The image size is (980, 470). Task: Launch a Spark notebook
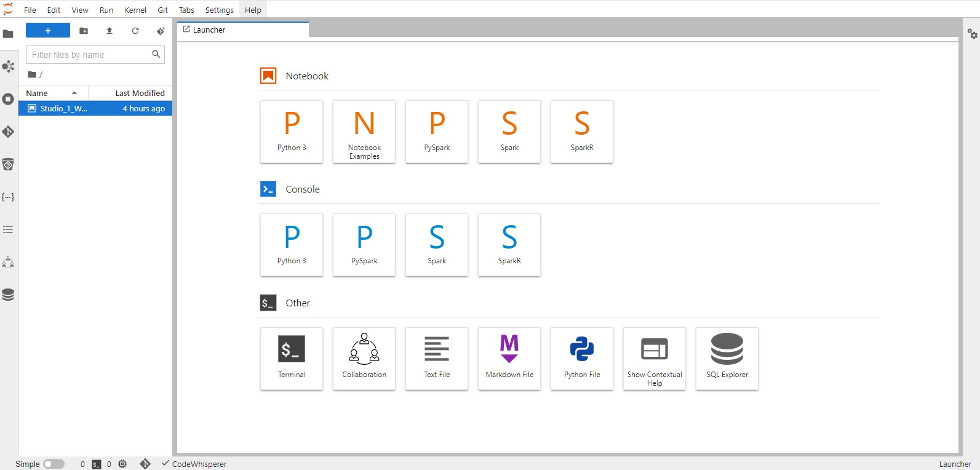click(509, 132)
